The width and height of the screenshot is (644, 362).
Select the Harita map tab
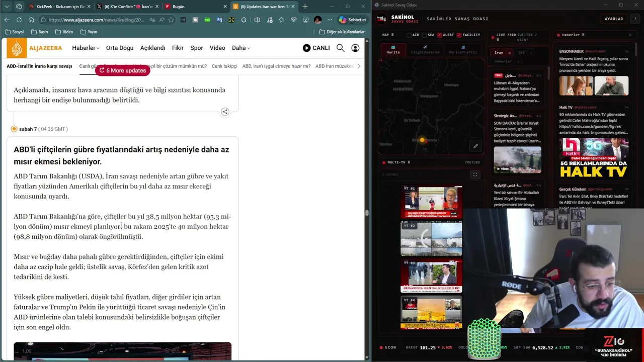coord(393,49)
